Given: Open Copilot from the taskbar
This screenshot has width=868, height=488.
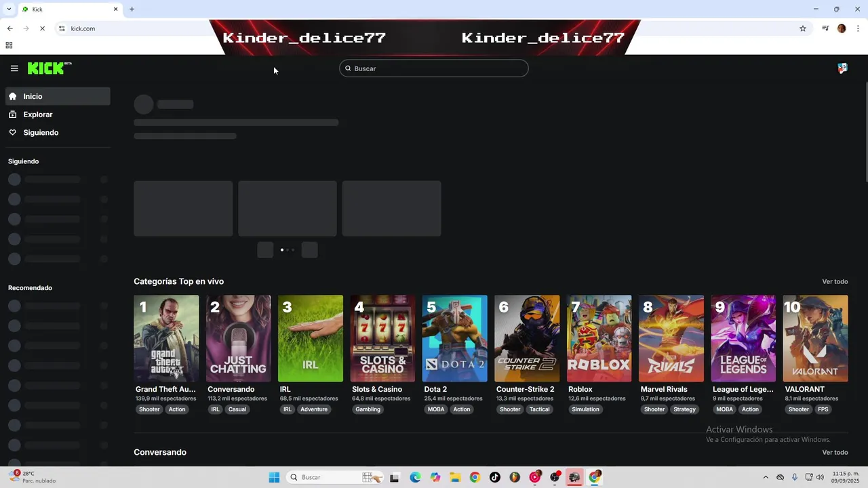Looking at the screenshot, I should coord(435,477).
